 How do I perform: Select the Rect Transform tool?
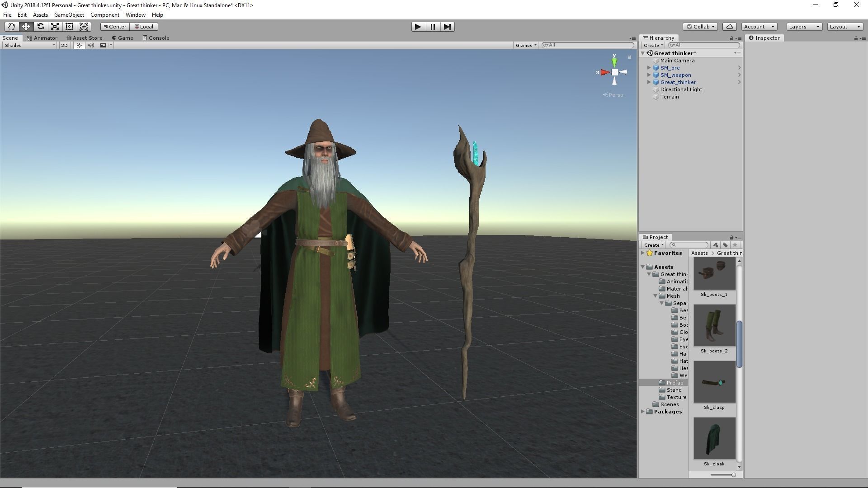pos(69,27)
